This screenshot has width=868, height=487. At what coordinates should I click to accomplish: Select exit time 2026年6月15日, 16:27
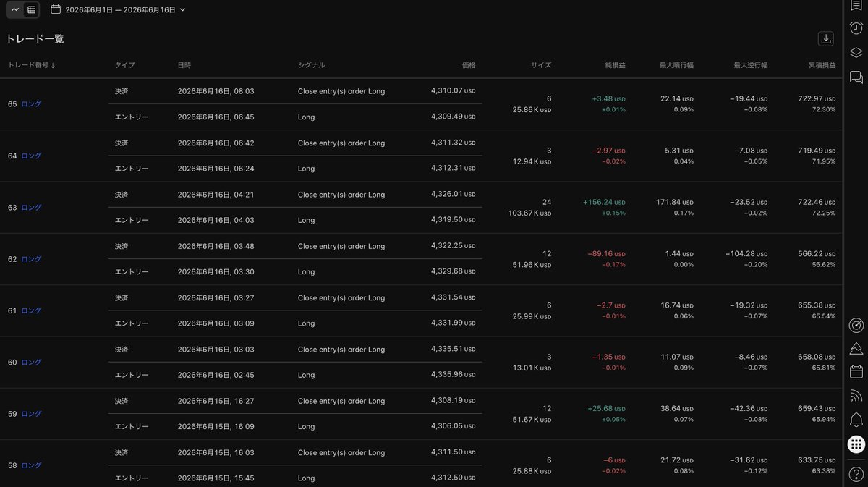point(216,401)
